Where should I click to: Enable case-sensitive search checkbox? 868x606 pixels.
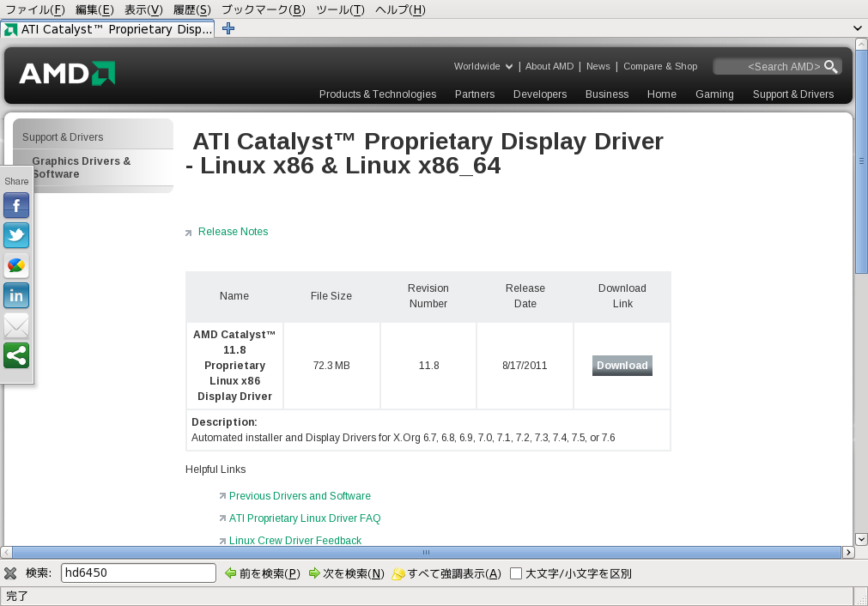point(516,573)
